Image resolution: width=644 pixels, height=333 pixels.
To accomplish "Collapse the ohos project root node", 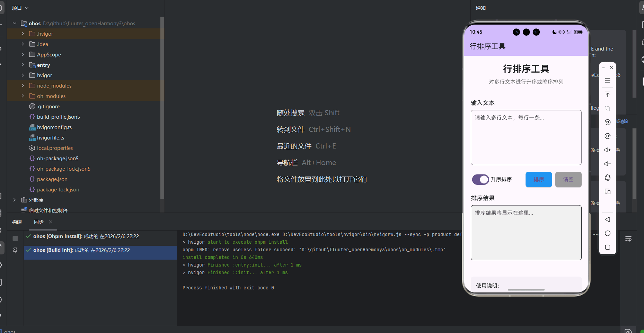I will click(x=15, y=23).
